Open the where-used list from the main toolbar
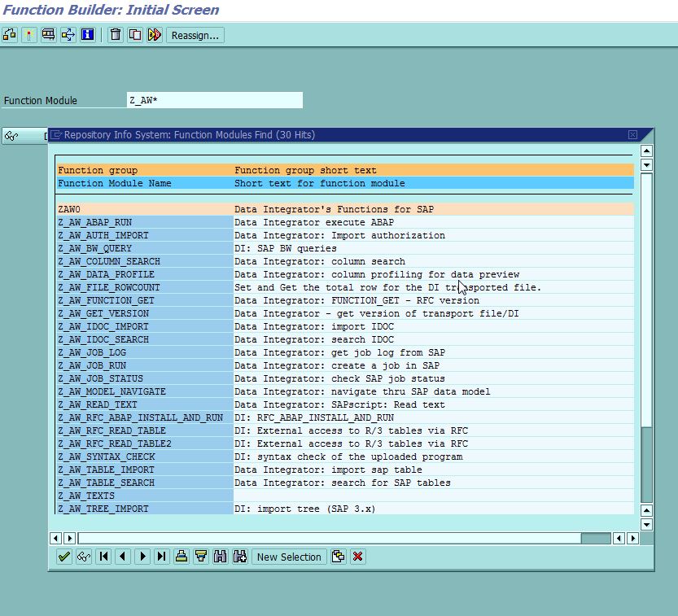Viewport: 678px width, 616px height. pos(49,34)
